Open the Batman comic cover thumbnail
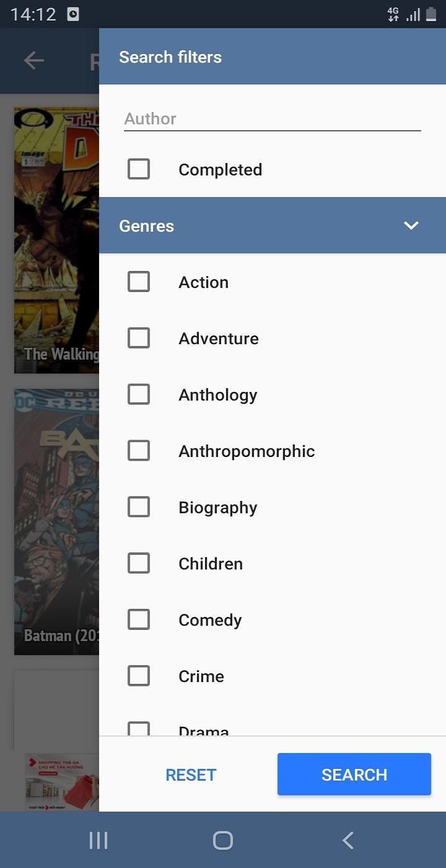The width and height of the screenshot is (446, 868). pyautogui.click(x=56, y=522)
